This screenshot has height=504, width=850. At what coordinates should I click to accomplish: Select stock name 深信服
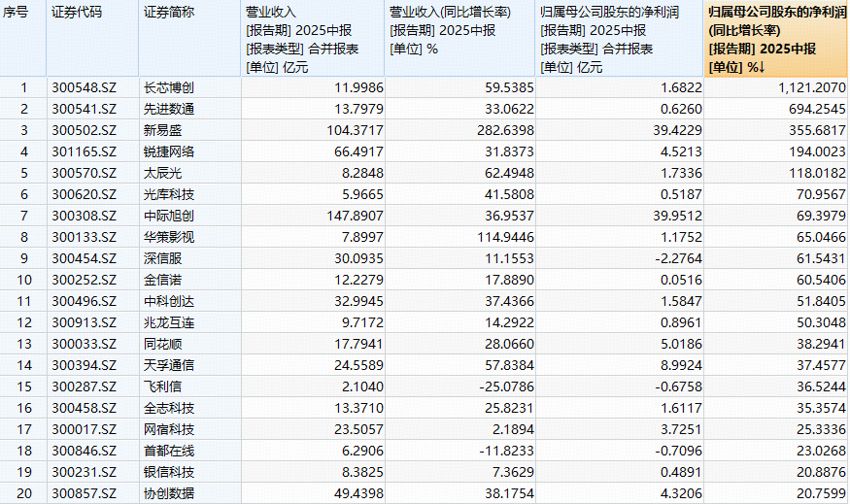coord(162,258)
